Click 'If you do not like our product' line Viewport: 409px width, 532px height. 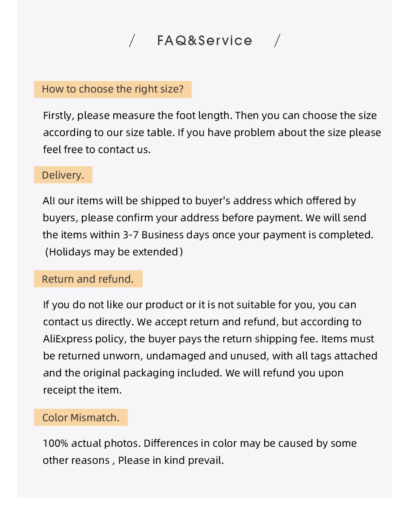tap(199, 305)
